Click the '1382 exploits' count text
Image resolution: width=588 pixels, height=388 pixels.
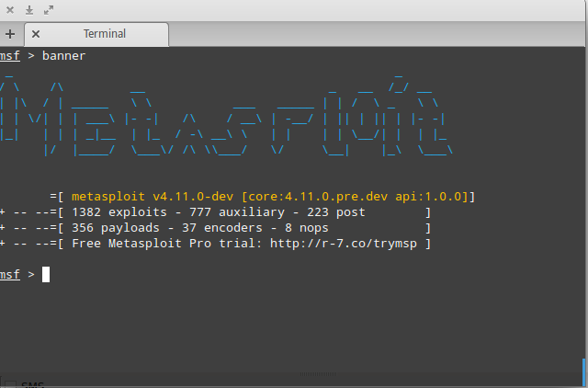119,212
